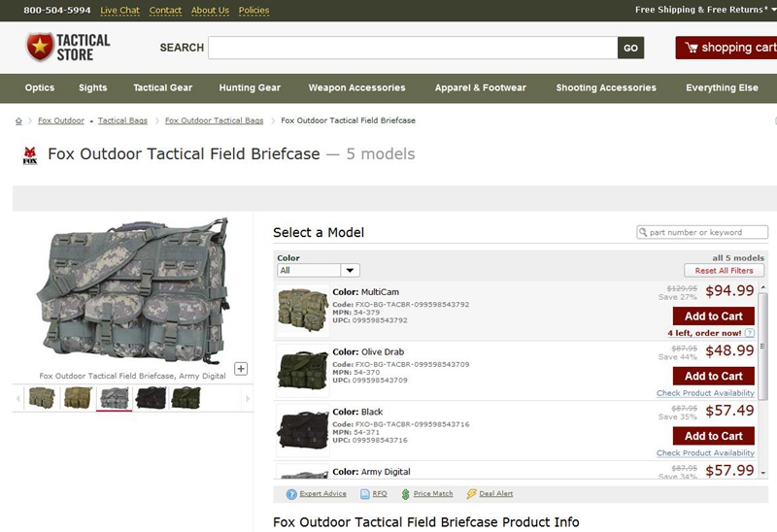Open the Apparel & Footwear menu
Image resolution: width=777 pixels, height=532 pixels.
[x=481, y=87]
